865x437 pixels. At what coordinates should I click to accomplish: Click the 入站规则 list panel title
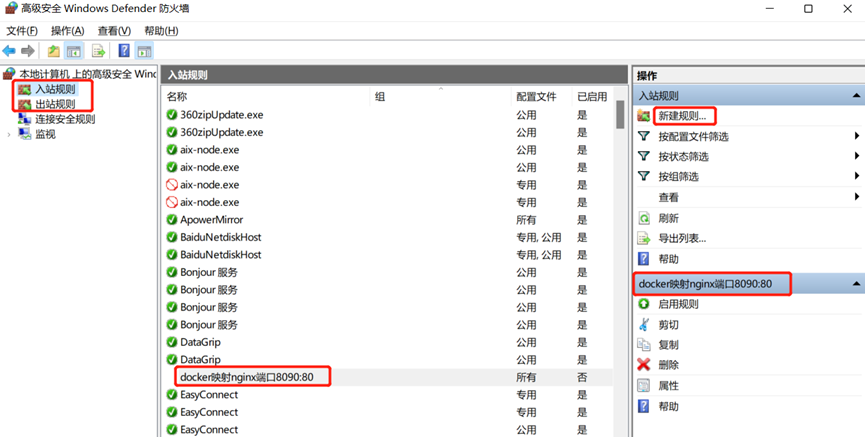point(188,74)
